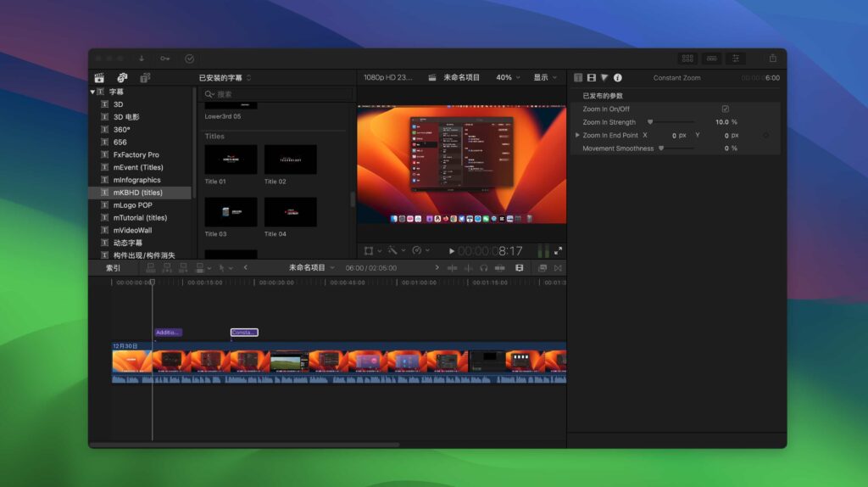868x487 pixels.
Task: Show the photos and audio sidebar icon
Action: tap(122, 77)
